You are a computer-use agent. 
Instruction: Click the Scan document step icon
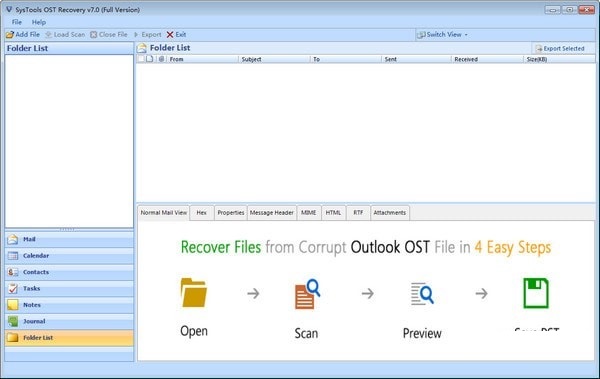(x=307, y=294)
